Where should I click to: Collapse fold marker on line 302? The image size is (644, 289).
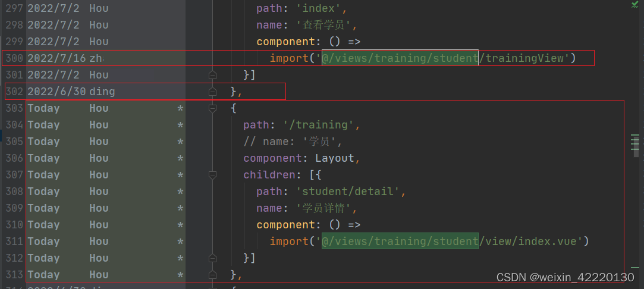click(x=212, y=92)
